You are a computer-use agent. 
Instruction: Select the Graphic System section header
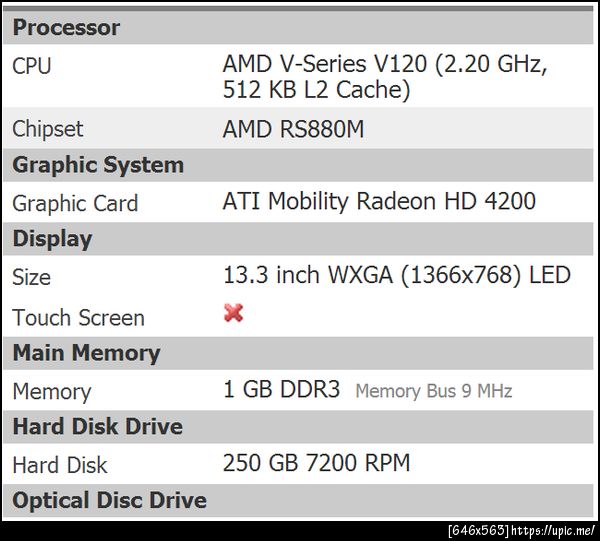point(98,165)
